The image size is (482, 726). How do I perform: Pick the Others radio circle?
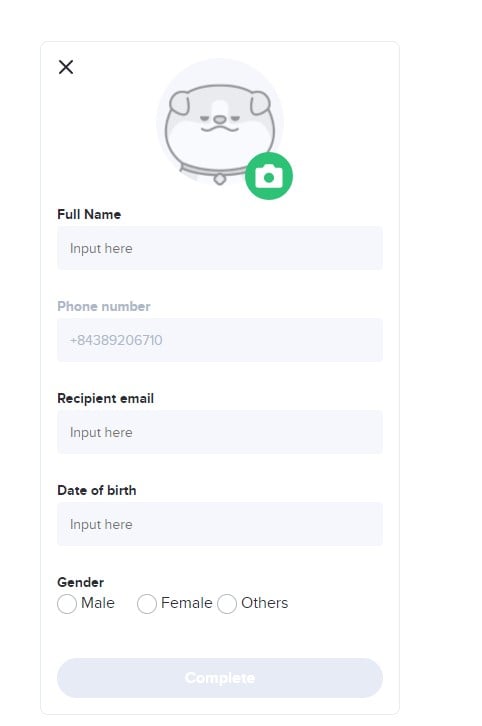point(227,604)
